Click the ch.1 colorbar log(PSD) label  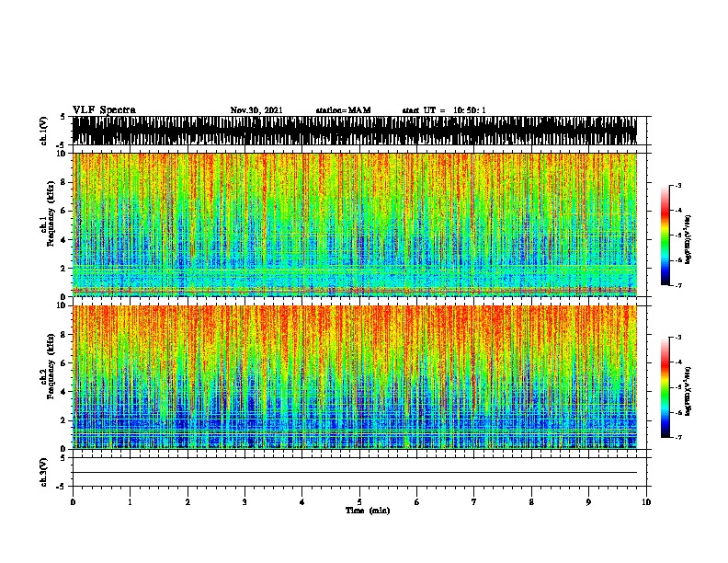(688, 240)
